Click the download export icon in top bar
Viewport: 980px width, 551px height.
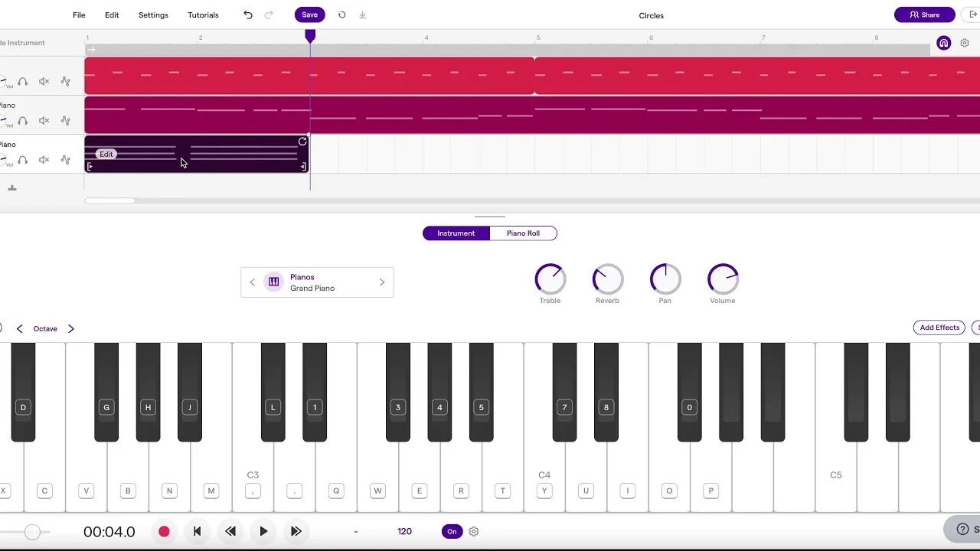coord(362,15)
